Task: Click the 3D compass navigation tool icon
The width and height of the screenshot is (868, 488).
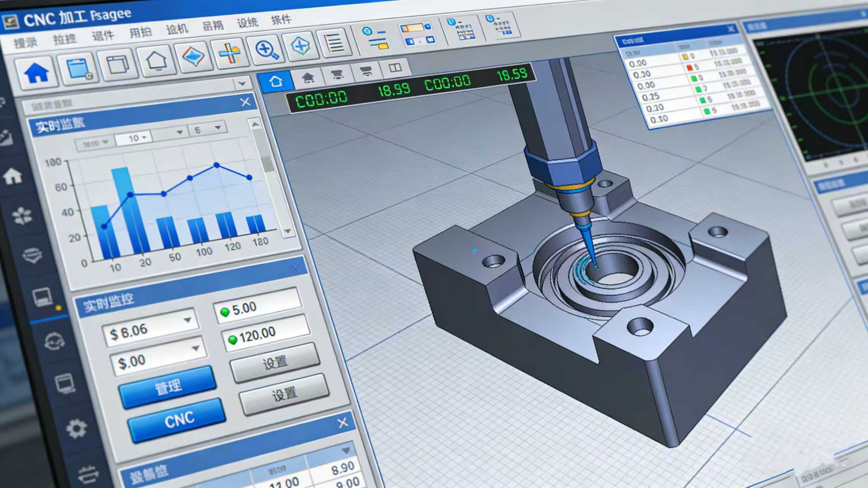Action: point(301,47)
